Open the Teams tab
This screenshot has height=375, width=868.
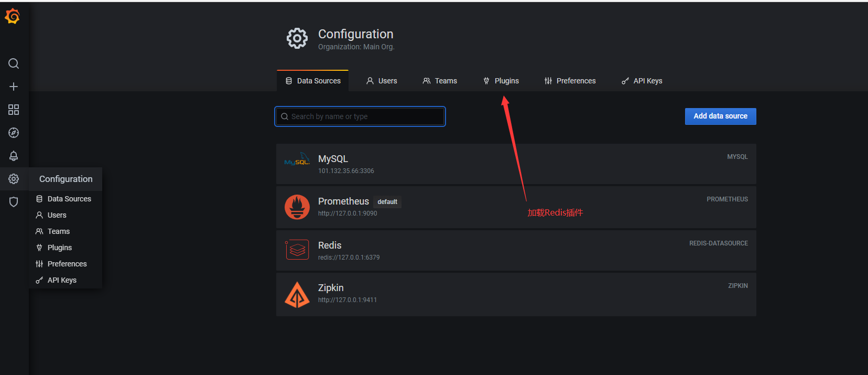[440, 81]
